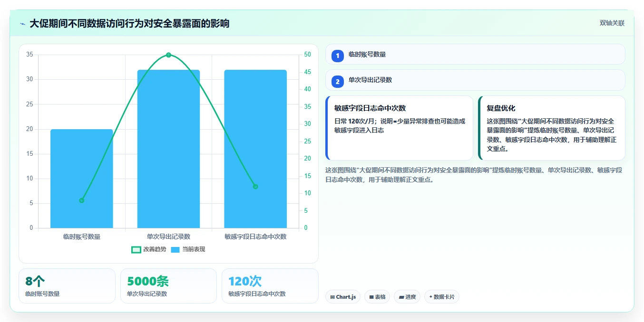
Task: Select the number 1 badge for 临时账号数量
Action: click(338, 56)
